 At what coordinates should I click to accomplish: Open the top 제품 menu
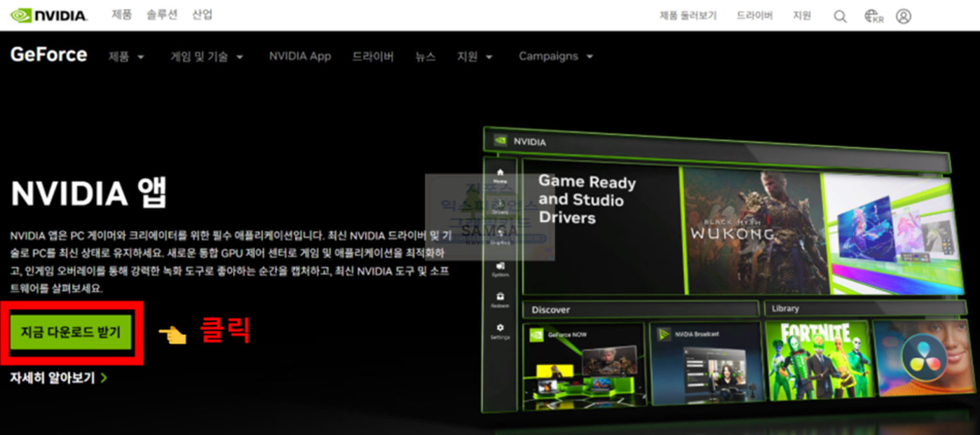click(x=121, y=14)
